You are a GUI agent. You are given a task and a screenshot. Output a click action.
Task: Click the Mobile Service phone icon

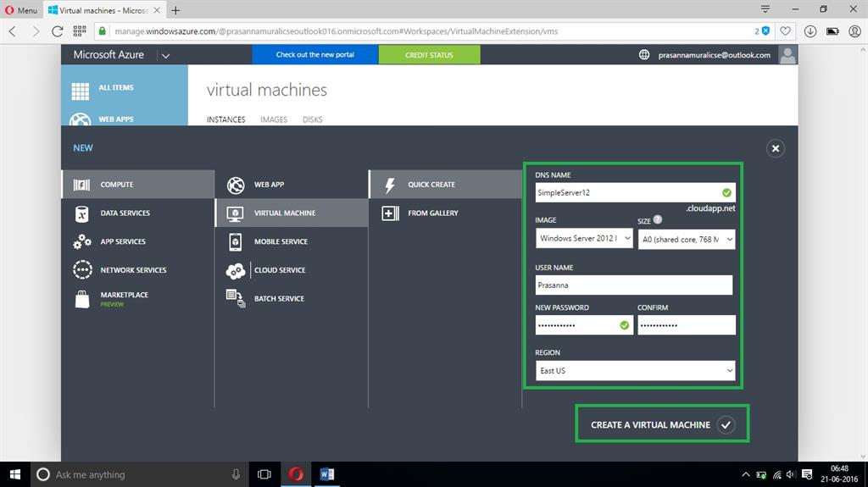[236, 242]
